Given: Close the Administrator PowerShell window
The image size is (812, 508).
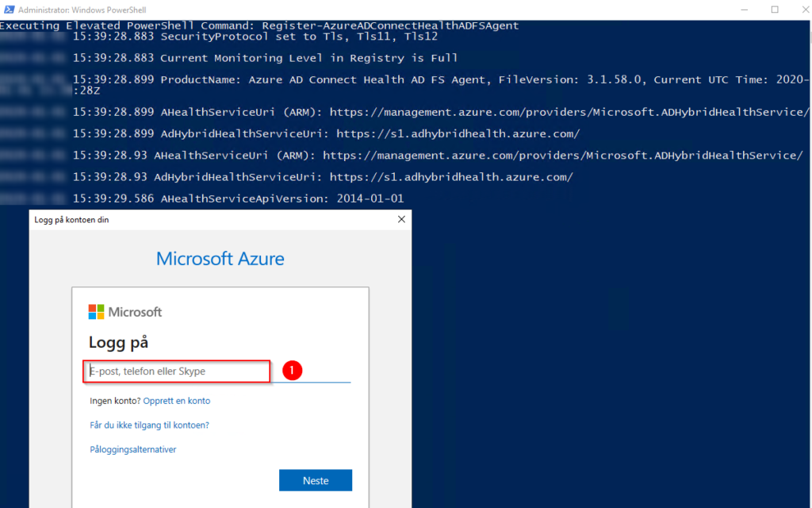Looking at the screenshot, I should [806, 10].
